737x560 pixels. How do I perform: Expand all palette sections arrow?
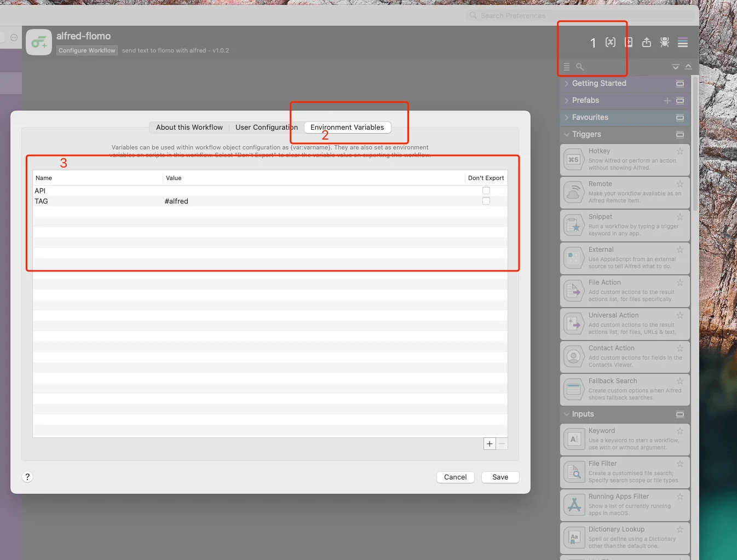click(x=676, y=67)
